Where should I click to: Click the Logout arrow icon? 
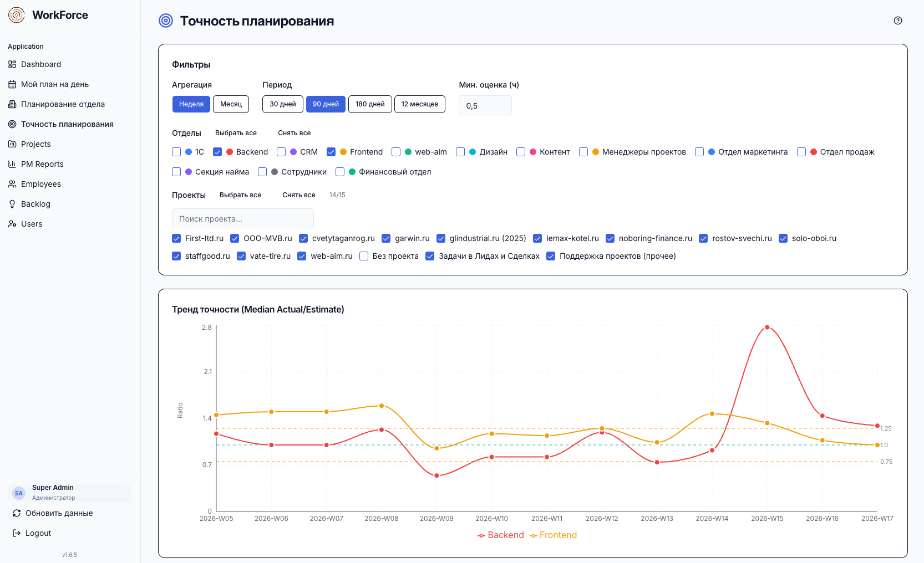[x=17, y=533]
